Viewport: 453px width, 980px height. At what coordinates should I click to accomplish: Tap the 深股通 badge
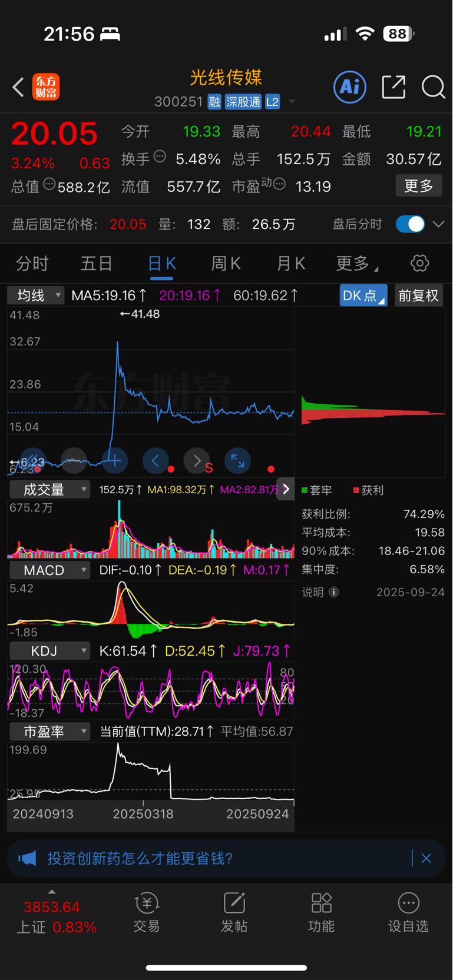pyautogui.click(x=243, y=102)
